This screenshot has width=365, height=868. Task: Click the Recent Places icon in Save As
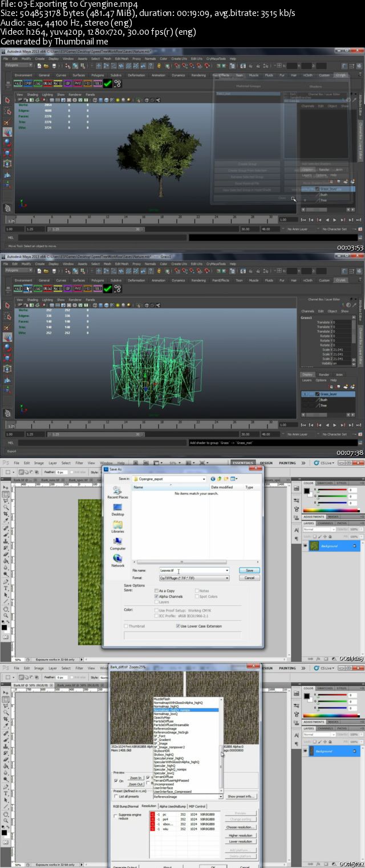pyautogui.click(x=117, y=492)
